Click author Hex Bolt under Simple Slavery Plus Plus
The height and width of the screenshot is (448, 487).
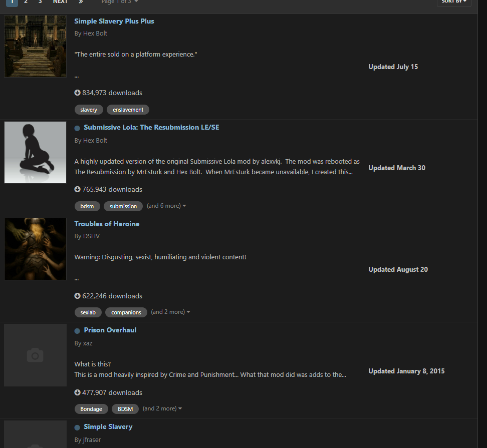(x=95, y=33)
